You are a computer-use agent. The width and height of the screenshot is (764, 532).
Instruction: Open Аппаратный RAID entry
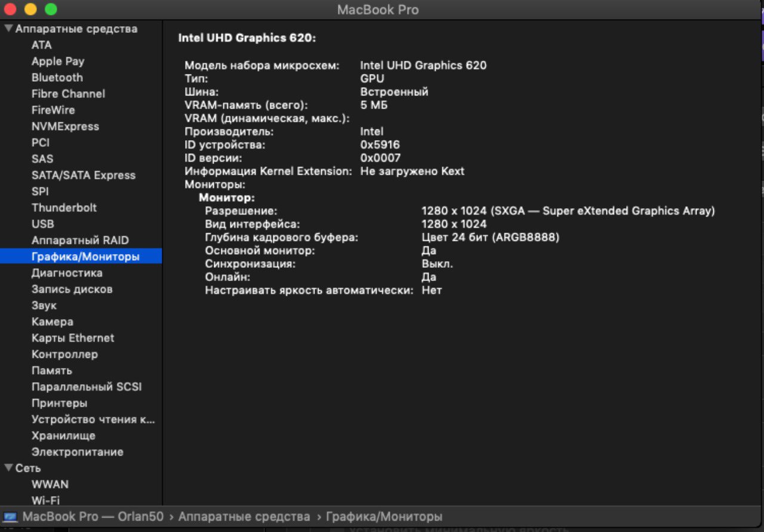pyautogui.click(x=80, y=240)
